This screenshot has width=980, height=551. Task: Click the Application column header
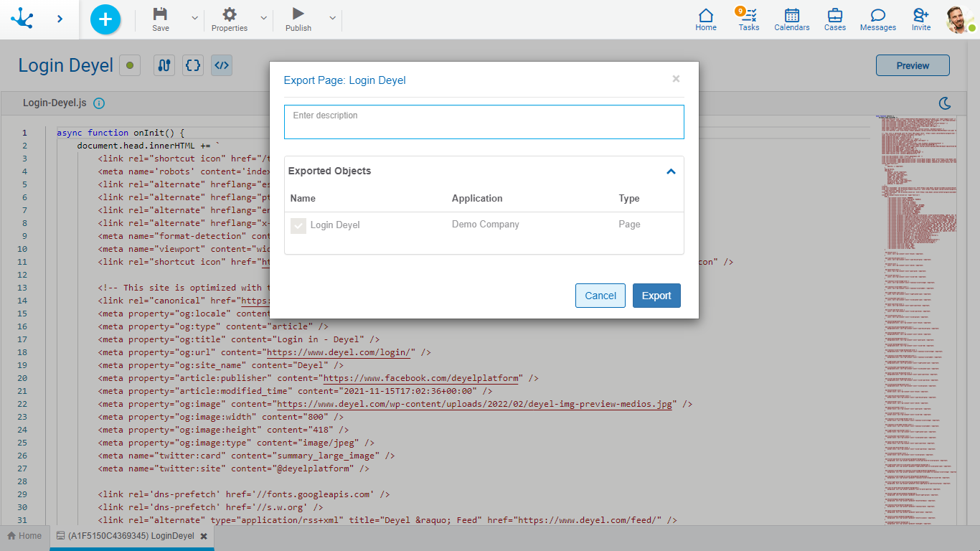click(x=477, y=199)
